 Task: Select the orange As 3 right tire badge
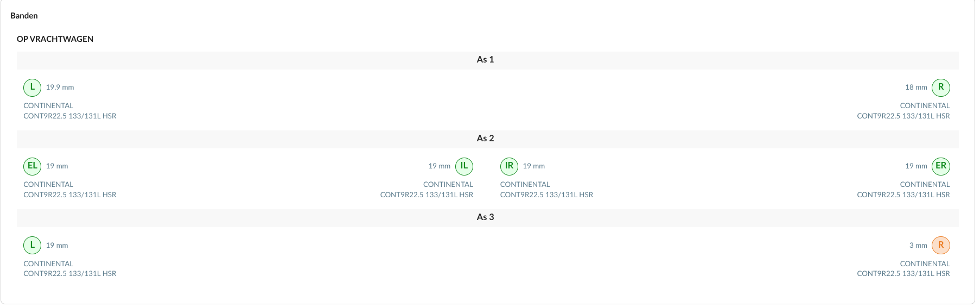point(941,246)
